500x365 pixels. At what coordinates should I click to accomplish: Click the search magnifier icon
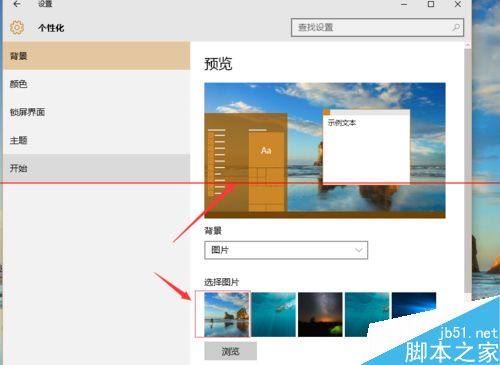pos(456,27)
